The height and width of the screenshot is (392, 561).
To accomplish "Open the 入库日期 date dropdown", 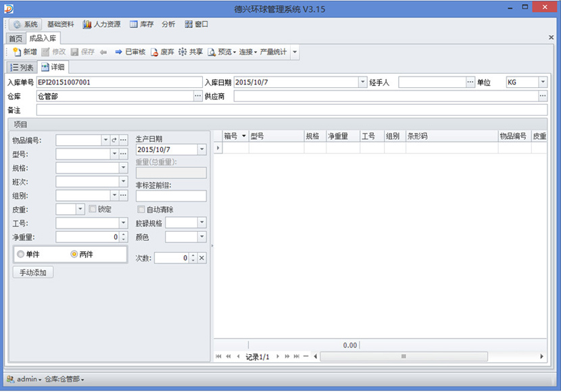I will pos(363,82).
